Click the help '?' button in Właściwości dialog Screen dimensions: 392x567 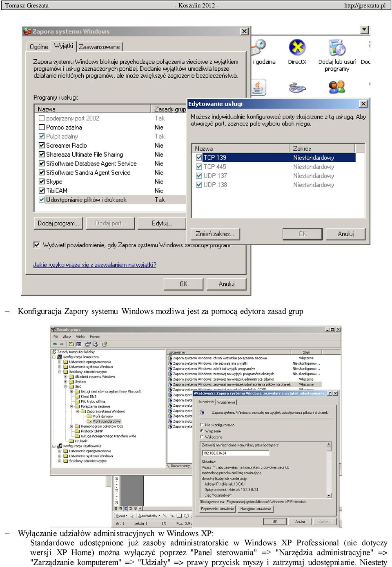330,393
